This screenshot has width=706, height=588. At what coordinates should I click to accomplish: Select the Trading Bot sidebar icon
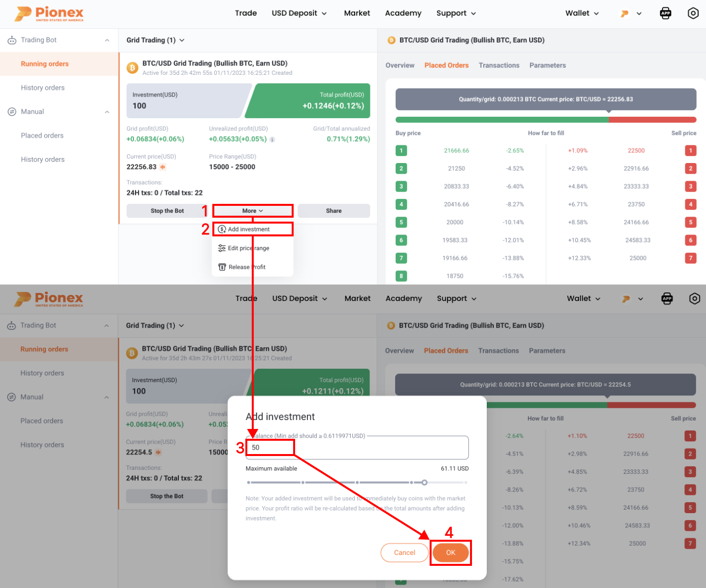(12, 40)
